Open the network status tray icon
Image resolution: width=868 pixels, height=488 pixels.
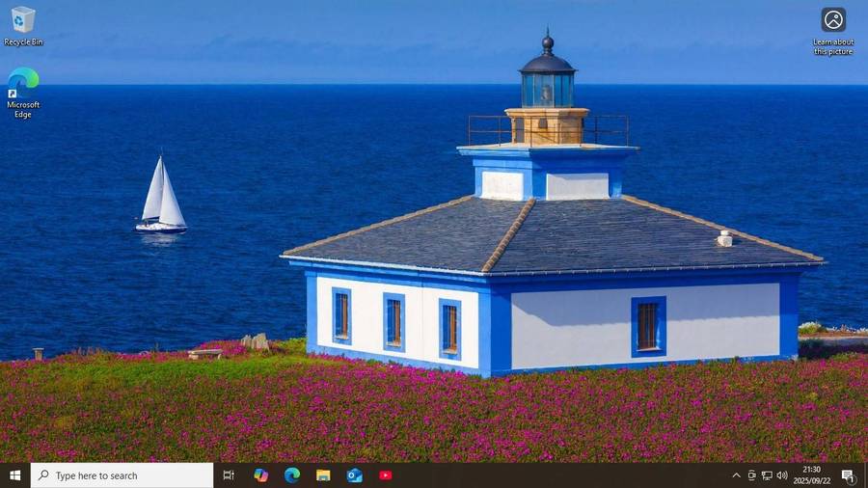(x=767, y=475)
